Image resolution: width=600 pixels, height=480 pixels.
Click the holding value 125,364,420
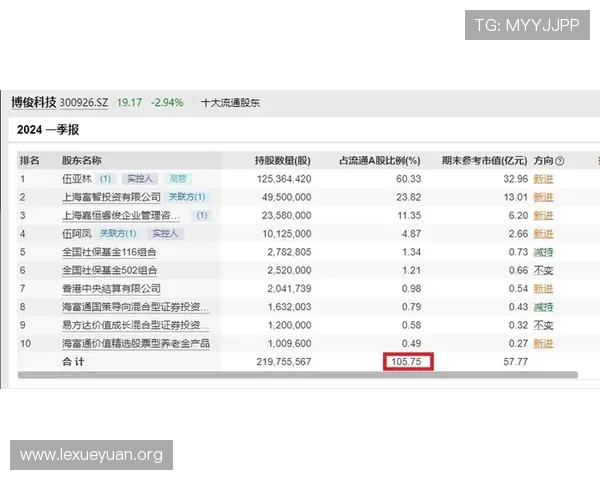point(284,179)
